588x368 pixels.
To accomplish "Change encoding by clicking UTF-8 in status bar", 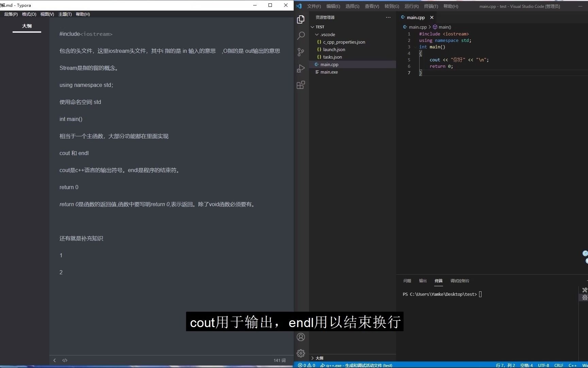I will 543,365.
